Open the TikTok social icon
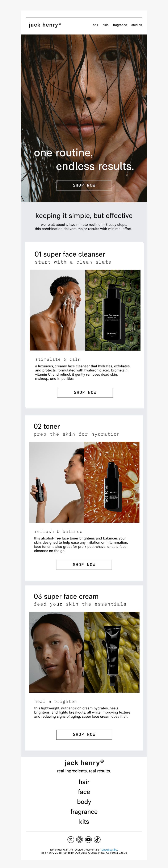The image size is (168, 868). 97,839
